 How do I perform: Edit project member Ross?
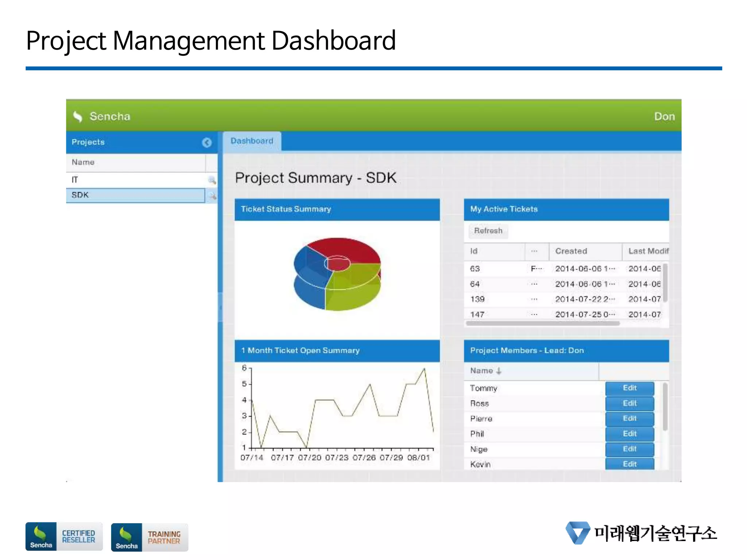point(630,404)
